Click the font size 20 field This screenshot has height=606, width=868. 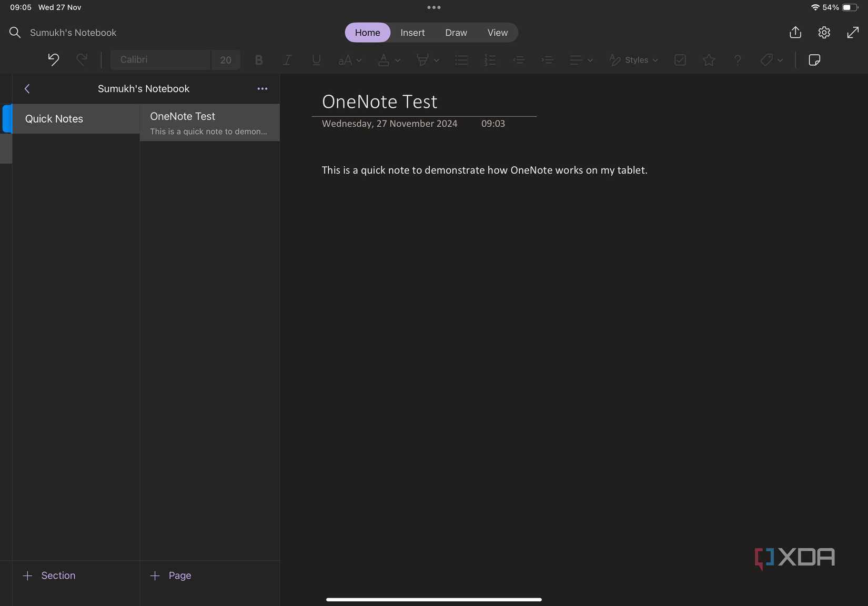(226, 60)
